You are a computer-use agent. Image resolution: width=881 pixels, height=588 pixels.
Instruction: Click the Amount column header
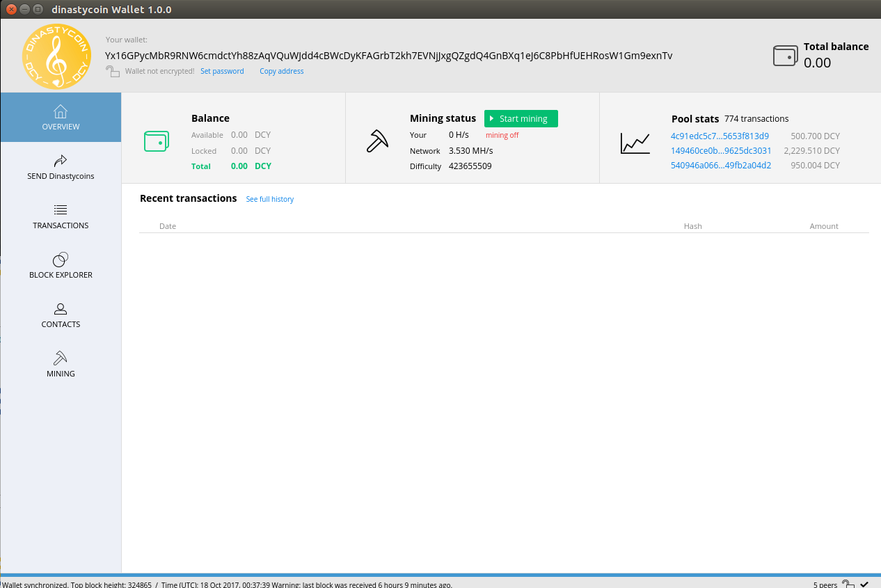pos(824,226)
